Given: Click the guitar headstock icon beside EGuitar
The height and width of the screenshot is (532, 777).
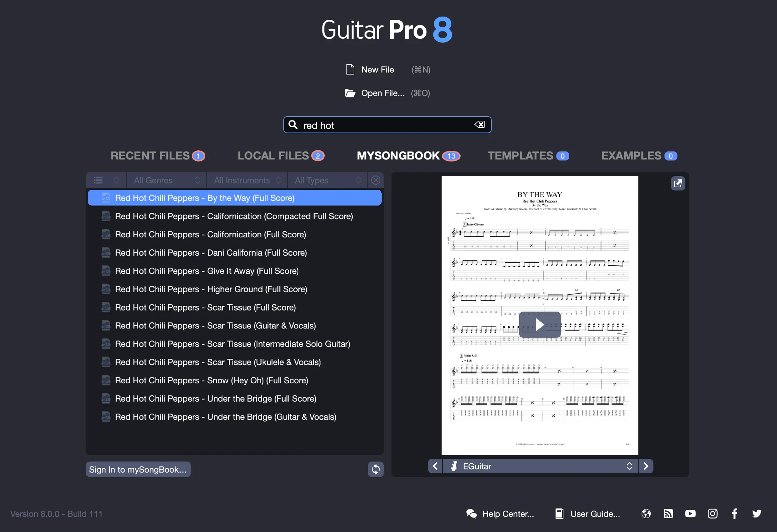Looking at the screenshot, I should pos(454,466).
